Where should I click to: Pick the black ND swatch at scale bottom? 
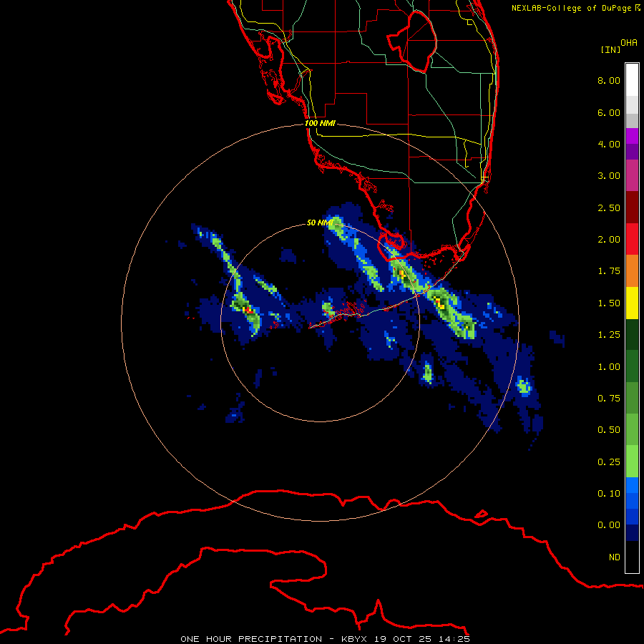632,557
